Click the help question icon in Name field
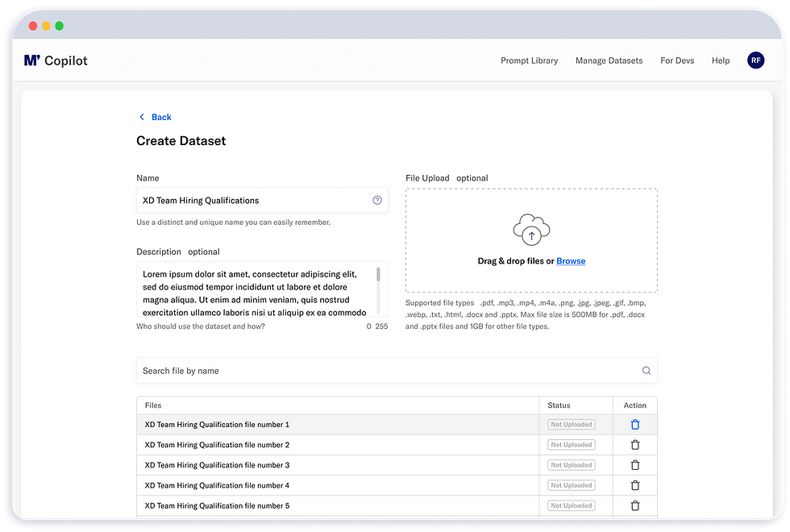 coord(377,201)
